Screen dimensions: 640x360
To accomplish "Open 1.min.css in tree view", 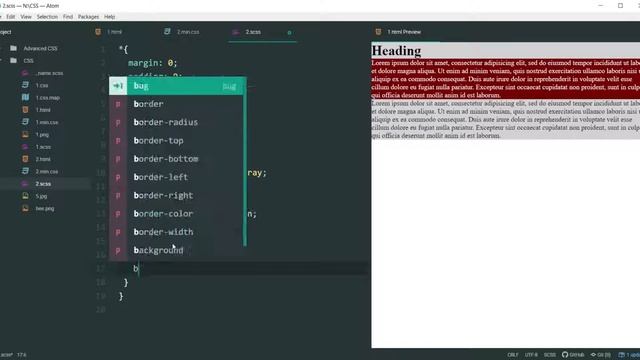I will point(47,122).
